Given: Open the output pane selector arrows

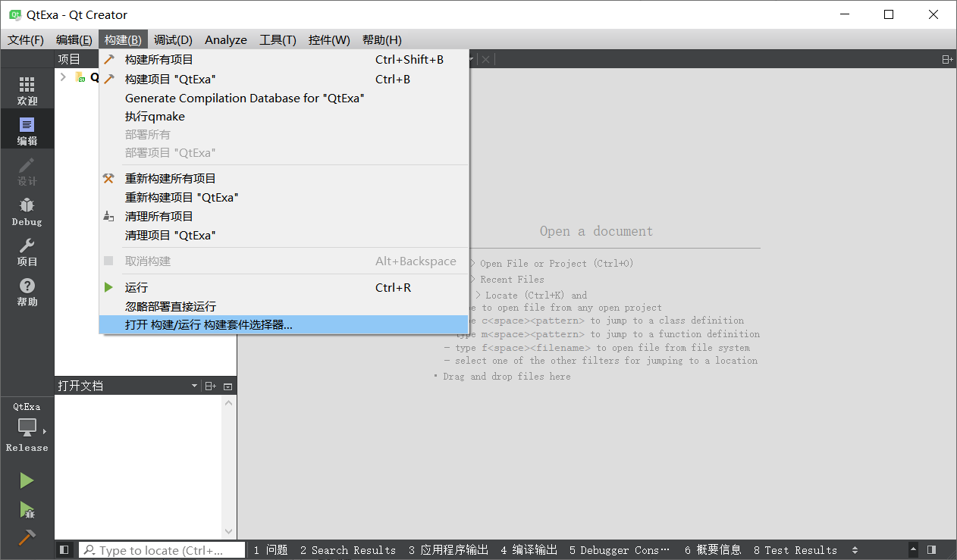Looking at the screenshot, I should 855,550.
